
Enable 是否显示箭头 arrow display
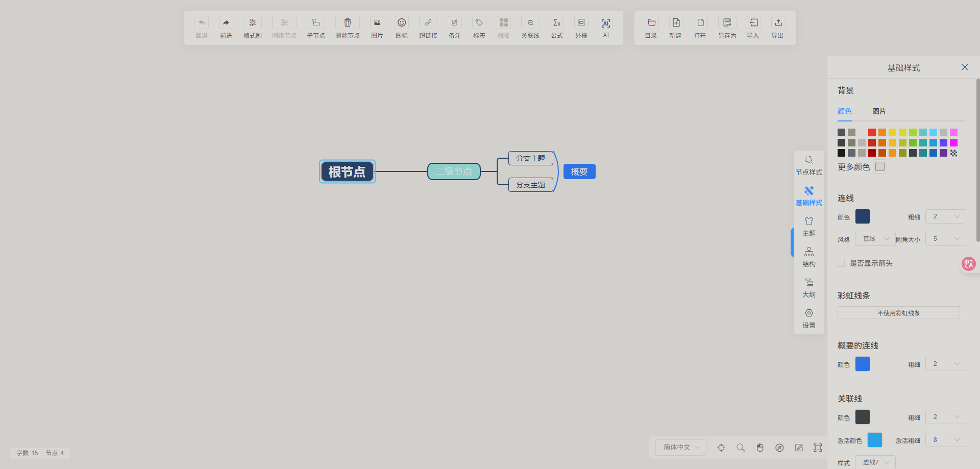click(x=841, y=263)
